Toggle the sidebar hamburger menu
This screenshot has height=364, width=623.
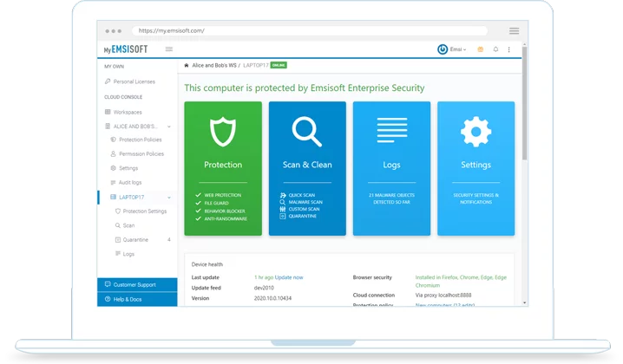point(169,49)
